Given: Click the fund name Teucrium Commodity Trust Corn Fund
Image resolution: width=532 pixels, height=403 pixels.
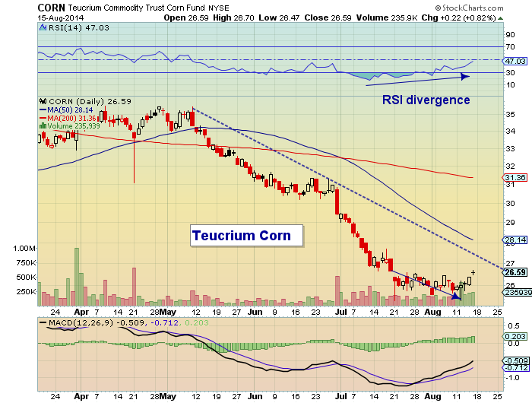Looking at the screenshot, I should pyautogui.click(x=136, y=8).
